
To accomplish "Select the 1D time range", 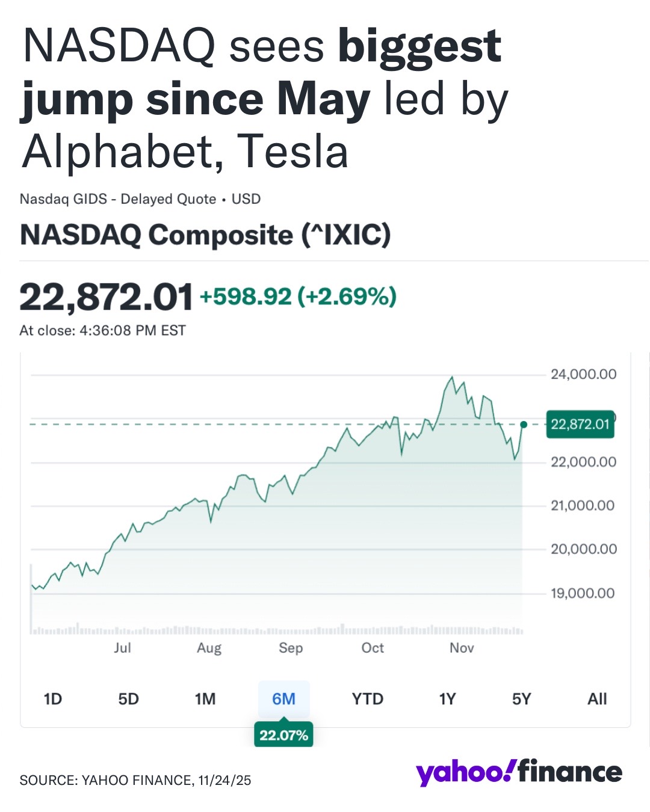I will tap(53, 699).
